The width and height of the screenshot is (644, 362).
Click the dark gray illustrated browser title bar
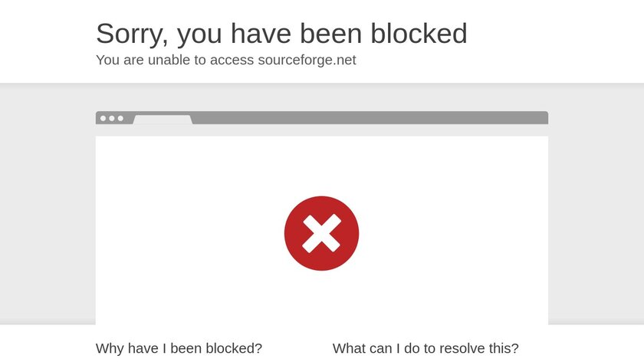368,117
